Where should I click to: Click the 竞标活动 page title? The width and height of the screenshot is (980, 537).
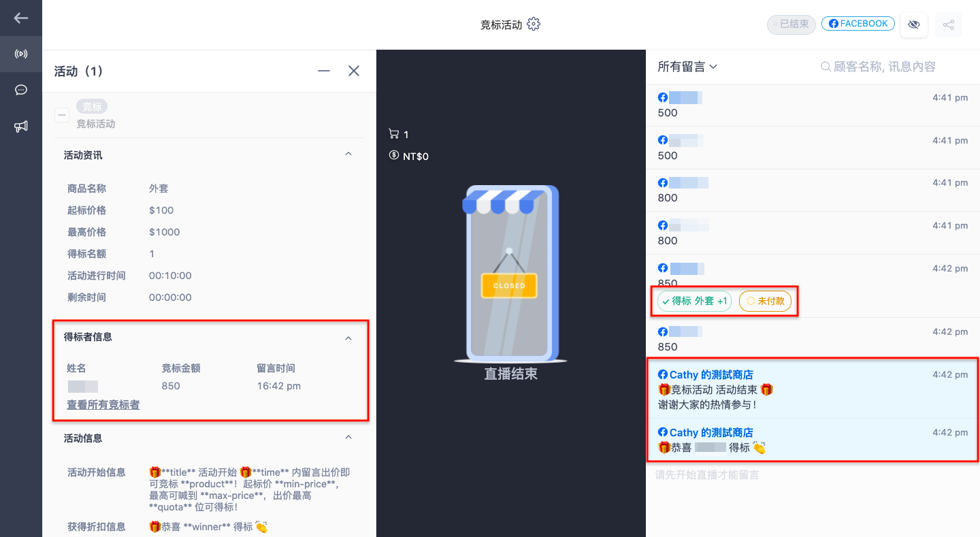(x=502, y=25)
